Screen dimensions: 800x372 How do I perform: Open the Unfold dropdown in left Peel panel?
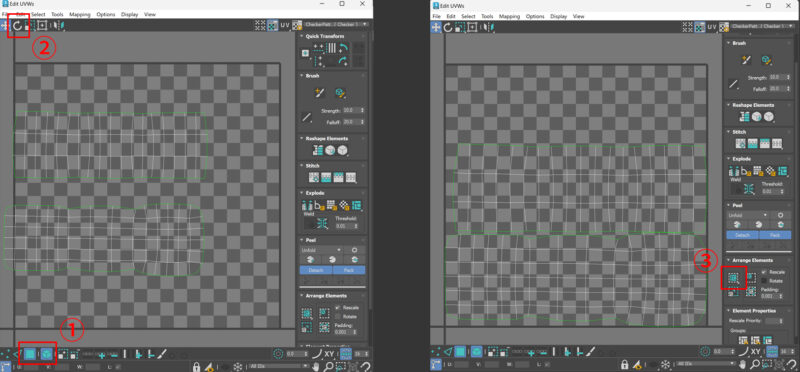pos(321,250)
